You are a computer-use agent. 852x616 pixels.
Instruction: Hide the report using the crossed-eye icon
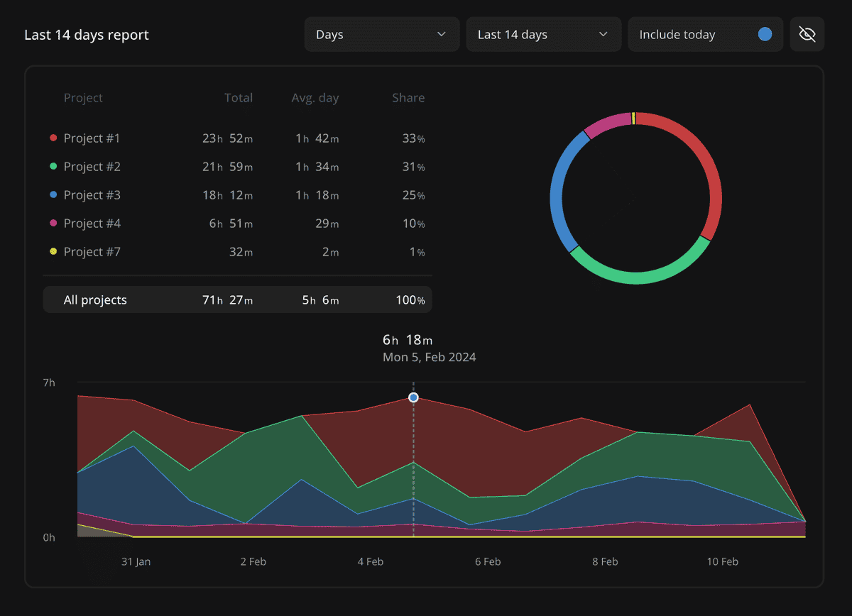(807, 33)
